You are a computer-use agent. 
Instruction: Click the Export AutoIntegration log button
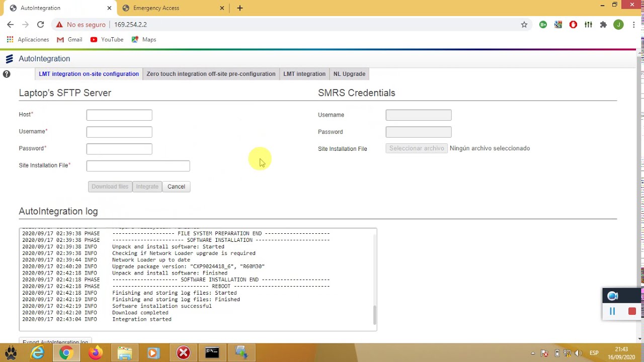tap(55, 342)
